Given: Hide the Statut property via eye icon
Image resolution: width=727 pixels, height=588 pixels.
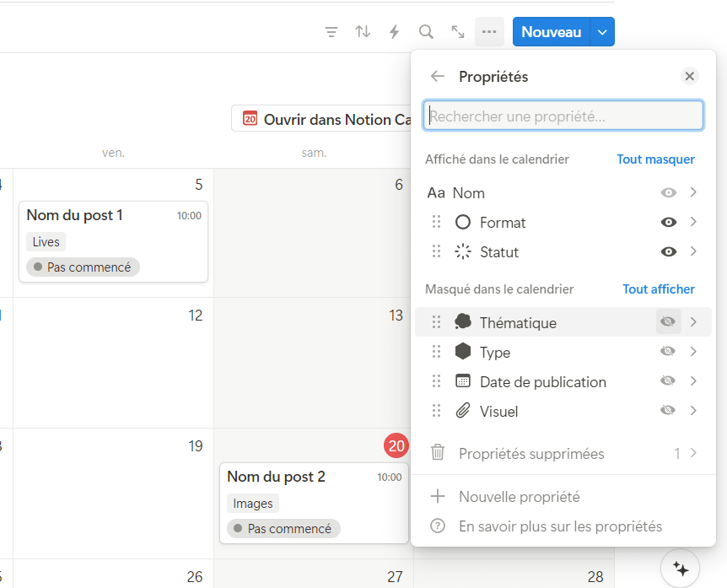Looking at the screenshot, I should click(x=668, y=252).
